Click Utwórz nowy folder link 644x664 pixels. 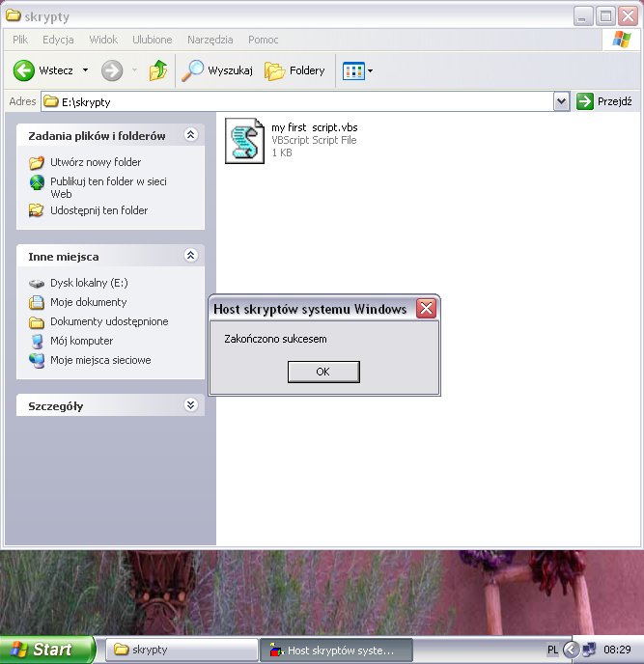pos(96,162)
